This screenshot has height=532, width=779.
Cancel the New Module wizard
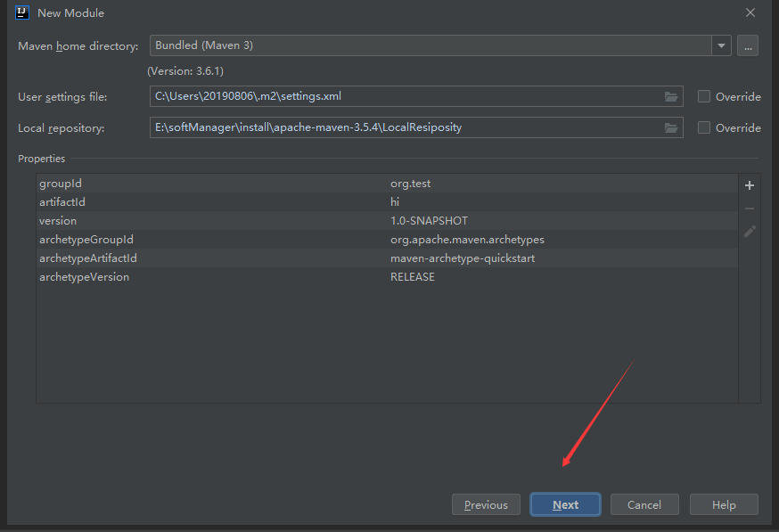click(x=644, y=504)
